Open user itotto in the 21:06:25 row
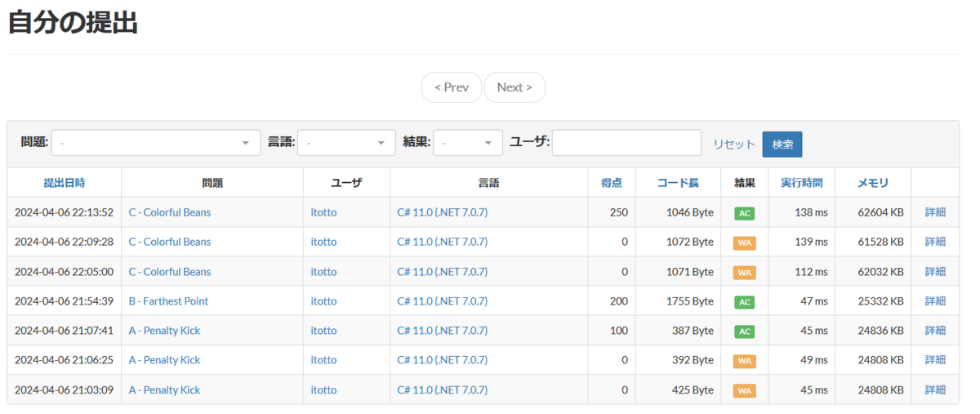Screen dimensions: 980x414 coord(323,359)
